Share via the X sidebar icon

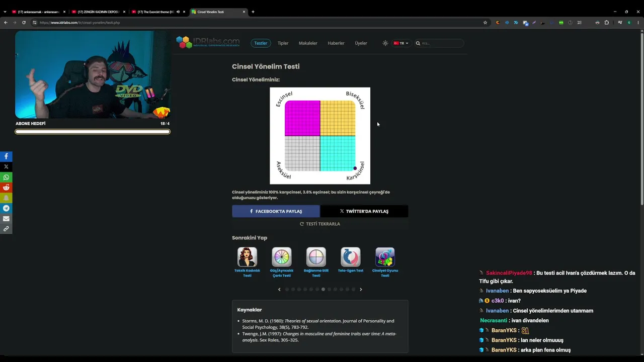6,166
